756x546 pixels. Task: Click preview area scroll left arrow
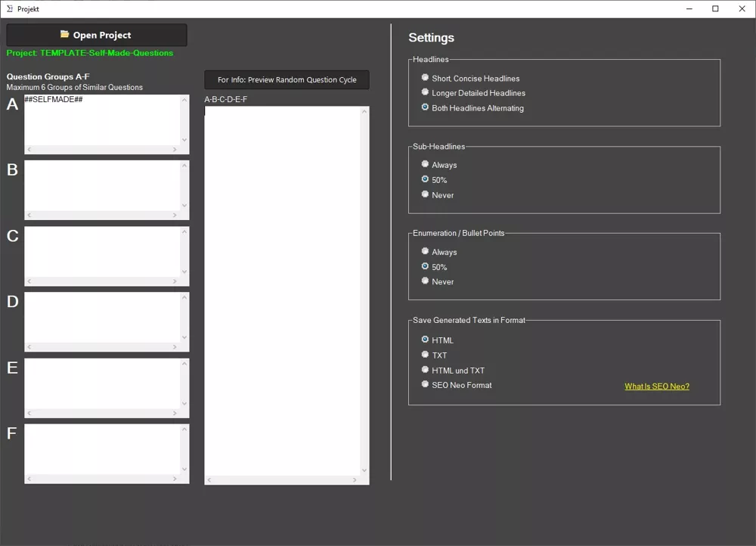pyautogui.click(x=209, y=480)
